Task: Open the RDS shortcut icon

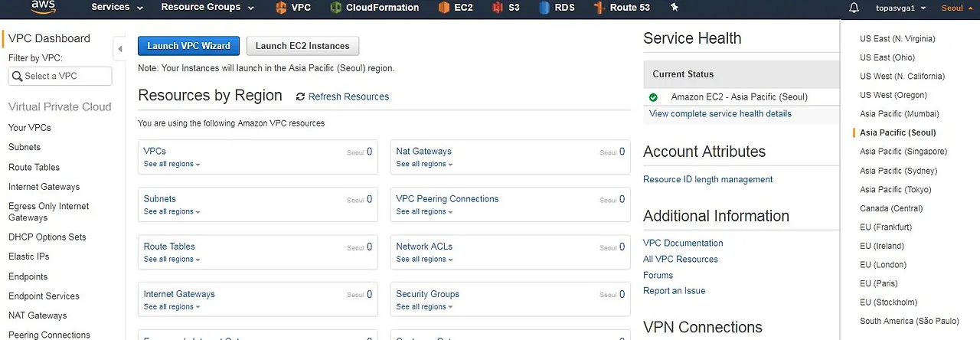Action: coord(544,8)
